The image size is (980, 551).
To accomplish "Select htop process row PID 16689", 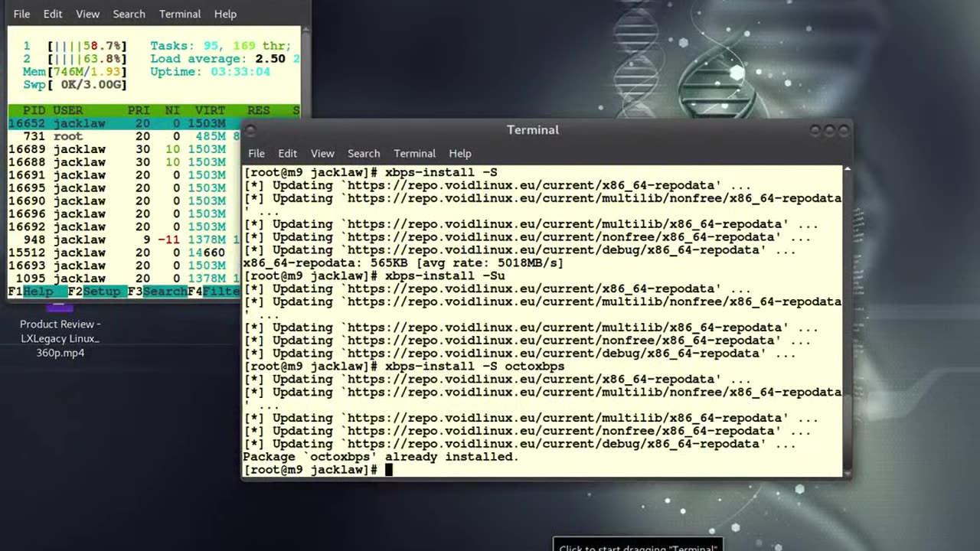I will pos(124,149).
